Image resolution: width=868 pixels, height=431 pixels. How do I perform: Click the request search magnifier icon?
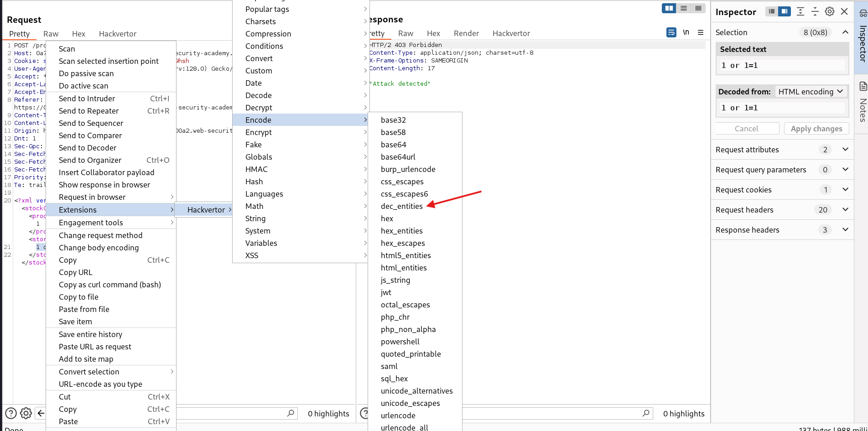coord(291,413)
